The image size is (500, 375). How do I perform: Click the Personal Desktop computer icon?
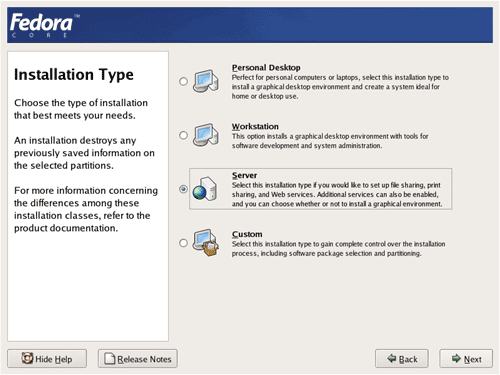tap(206, 81)
